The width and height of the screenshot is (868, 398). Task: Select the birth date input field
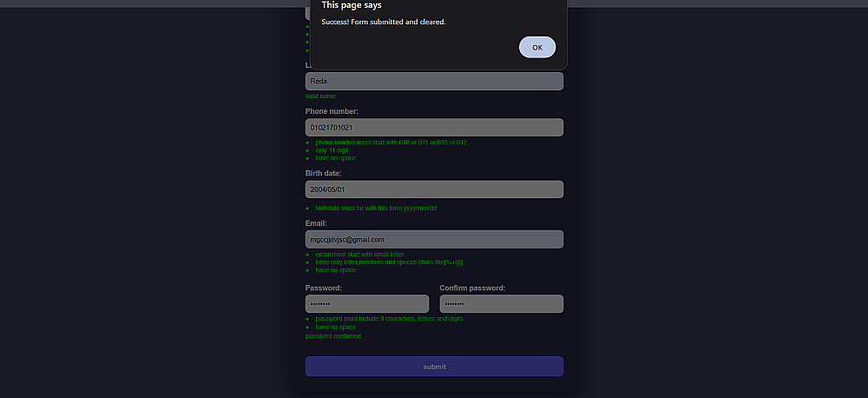tap(434, 189)
